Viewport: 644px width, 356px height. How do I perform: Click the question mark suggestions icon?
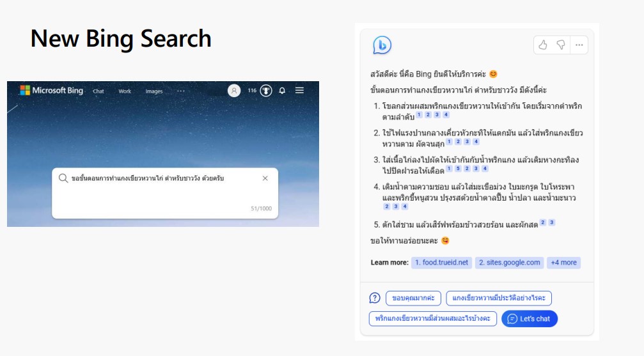point(375,298)
